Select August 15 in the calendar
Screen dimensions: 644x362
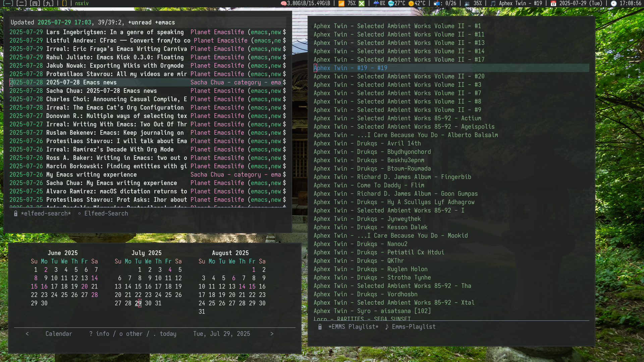[x=252, y=287]
